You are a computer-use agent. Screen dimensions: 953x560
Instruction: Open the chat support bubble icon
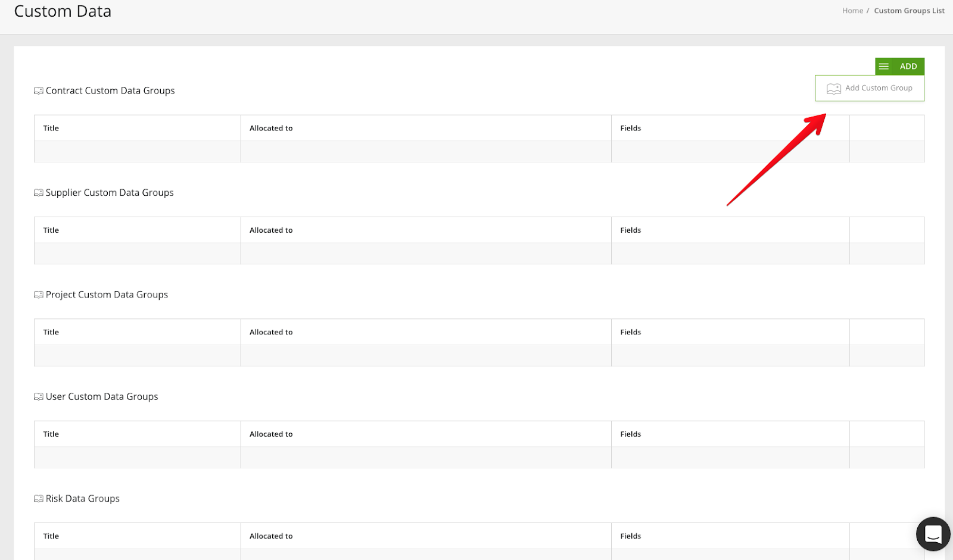coord(933,534)
